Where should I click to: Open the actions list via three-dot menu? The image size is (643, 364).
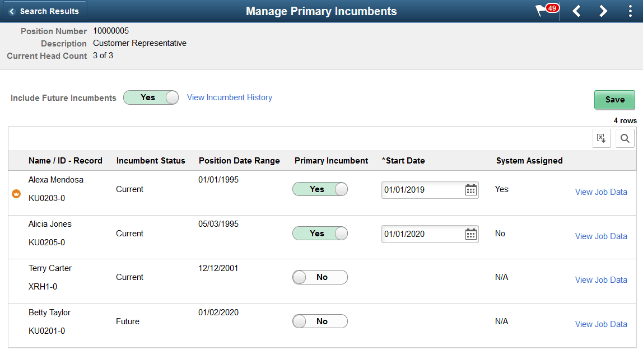click(630, 11)
